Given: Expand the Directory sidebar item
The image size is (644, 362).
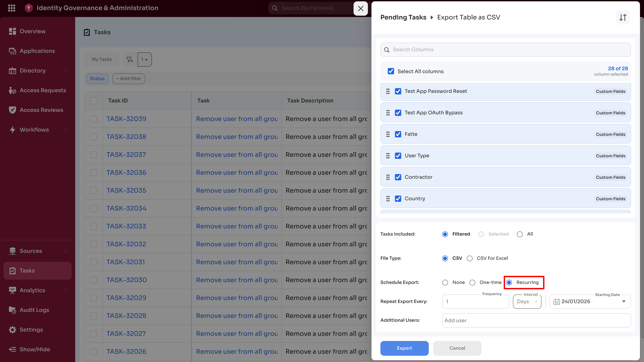Looking at the screenshot, I should click(32, 70).
